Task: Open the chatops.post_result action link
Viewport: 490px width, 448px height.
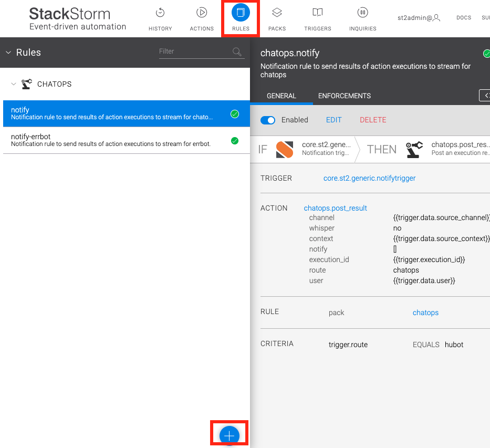Action: [x=335, y=208]
